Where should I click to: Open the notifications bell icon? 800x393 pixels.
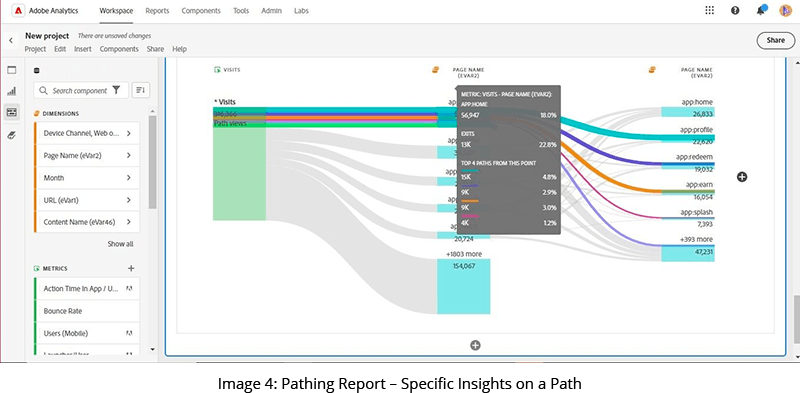pyautogui.click(x=761, y=10)
